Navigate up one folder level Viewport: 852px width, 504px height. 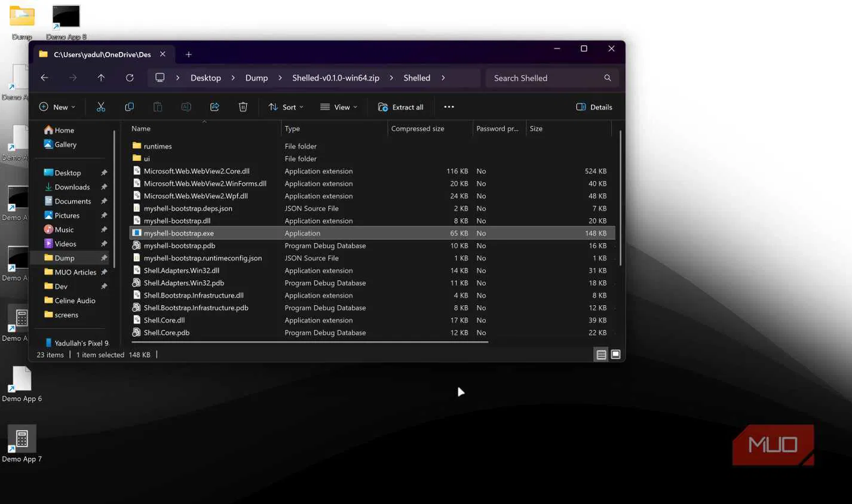tap(101, 78)
